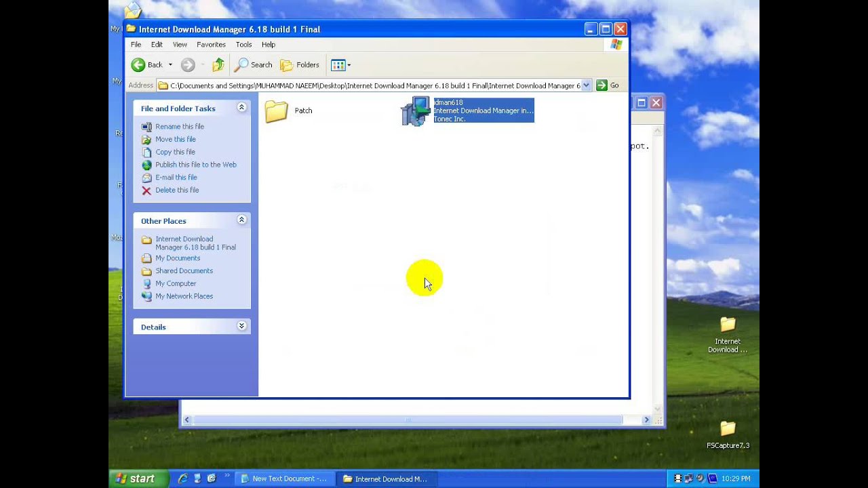Image resolution: width=868 pixels, height=488 pixels.
Task: Expand the Details panel
Action: [241, 326]
